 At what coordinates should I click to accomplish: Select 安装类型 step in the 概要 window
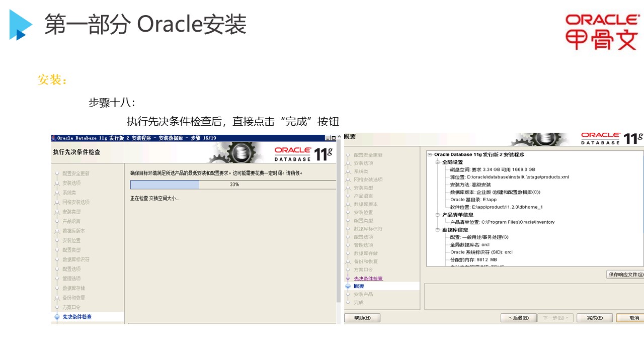tap(363, 188)
